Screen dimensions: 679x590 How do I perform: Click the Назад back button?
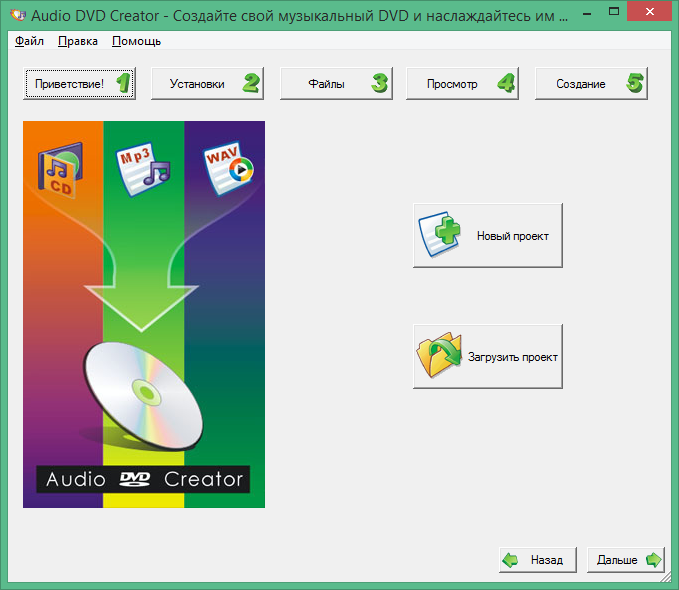[x=538, y=560]
